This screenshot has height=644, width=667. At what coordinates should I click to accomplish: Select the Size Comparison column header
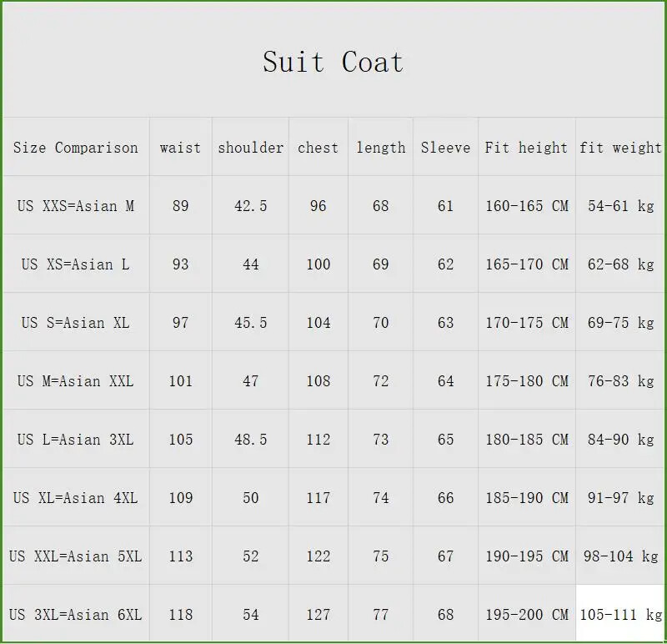(x=76, y=148)
